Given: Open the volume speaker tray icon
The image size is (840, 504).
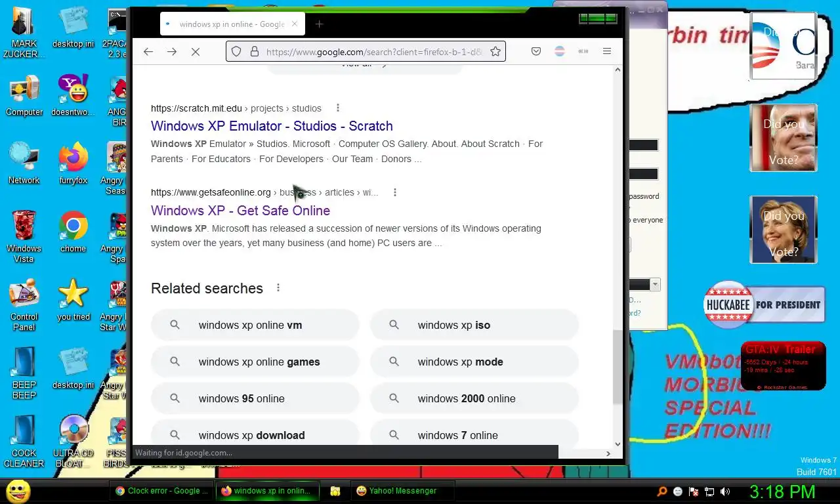Looking at the screenshot, I should (x=725, y=491).
